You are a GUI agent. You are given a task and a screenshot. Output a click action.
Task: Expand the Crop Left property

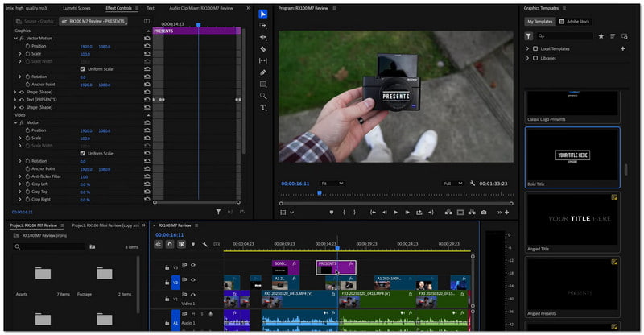[x=19, y=184]
